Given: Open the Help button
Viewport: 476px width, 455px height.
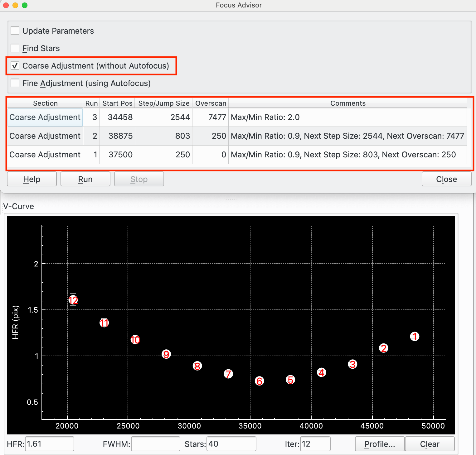Looking at the screenshot, I should point(32,179).
